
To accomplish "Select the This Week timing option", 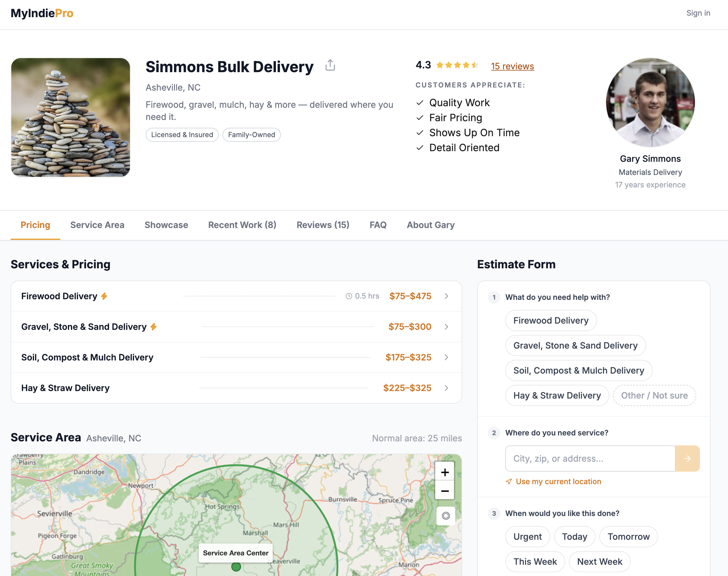I will [x=535, y=562].
